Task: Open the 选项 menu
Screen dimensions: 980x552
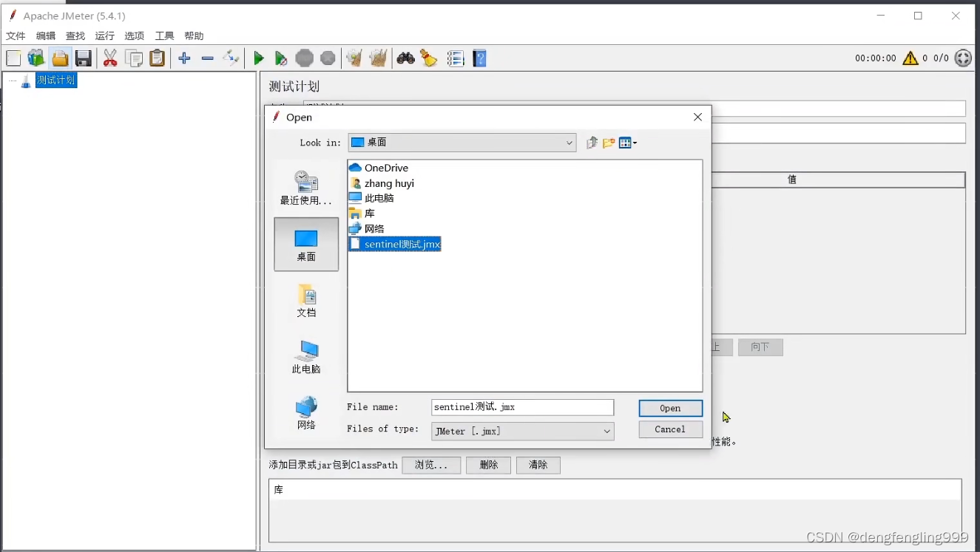Action: (135, 35)
